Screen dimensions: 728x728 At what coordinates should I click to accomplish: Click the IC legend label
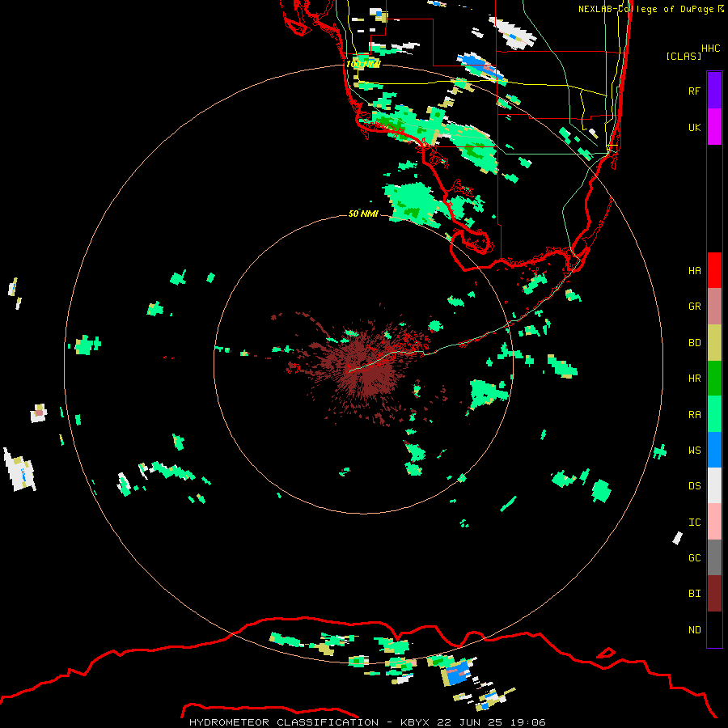tap(694, 523)
